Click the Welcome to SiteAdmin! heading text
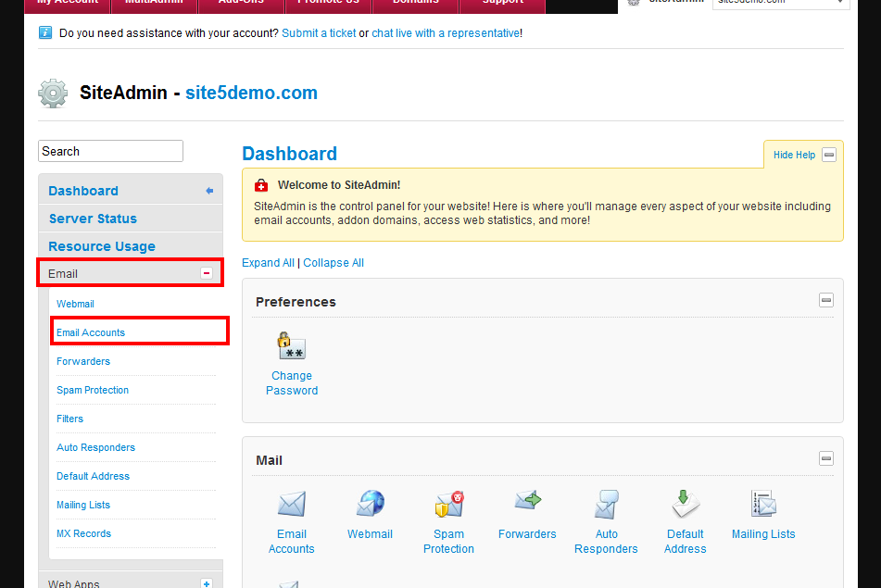Screen dimensions: 881x588 (x=339, y=185)
